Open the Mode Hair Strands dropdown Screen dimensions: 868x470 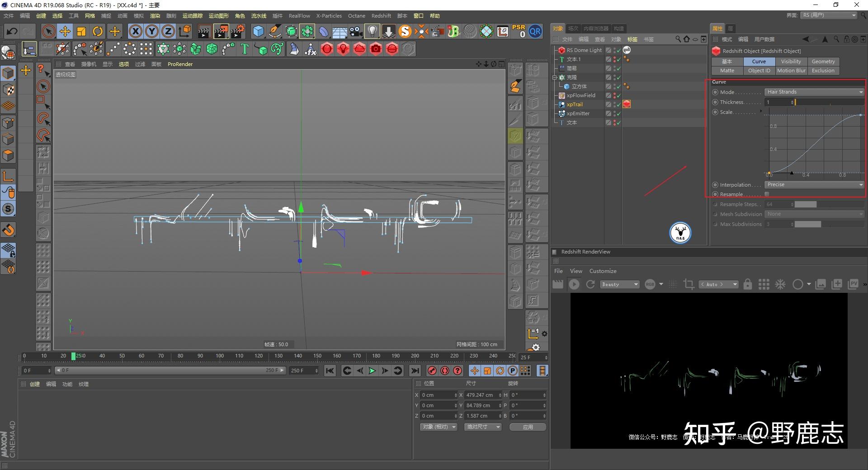[x=815, y=92]
